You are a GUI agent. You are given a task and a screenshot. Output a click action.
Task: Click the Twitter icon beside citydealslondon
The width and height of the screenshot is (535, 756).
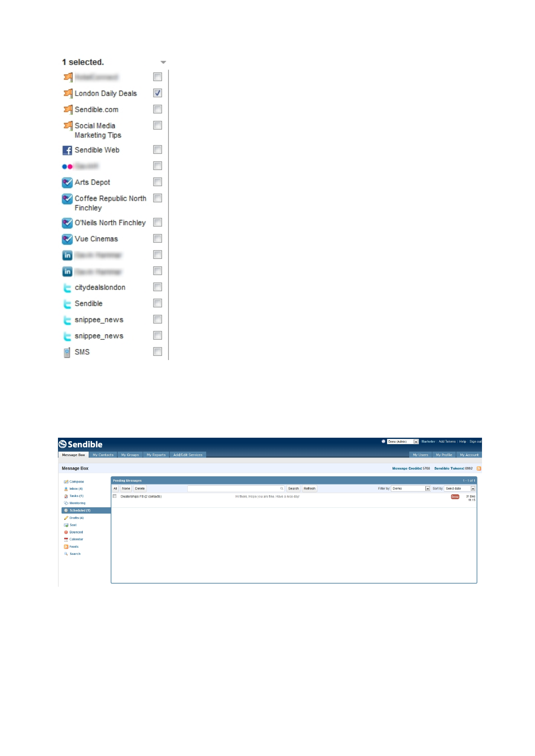pos(67,288)
